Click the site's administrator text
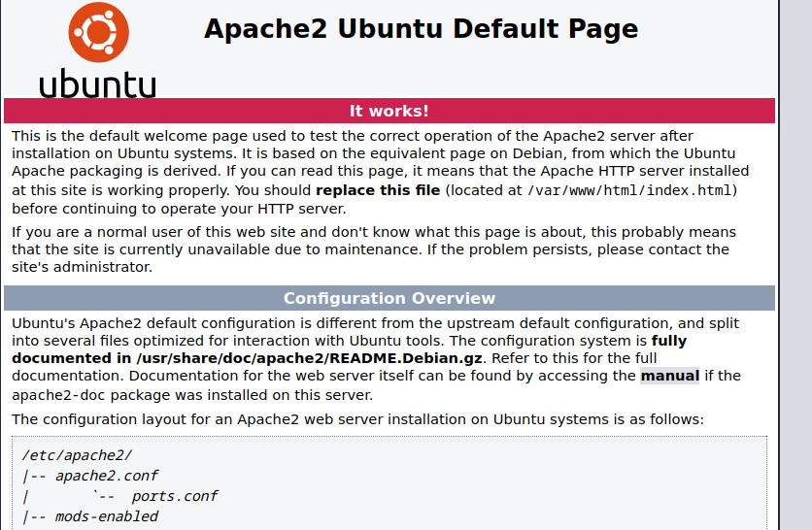Viewport: 812px width, 530px height. [x=82, y=267]
